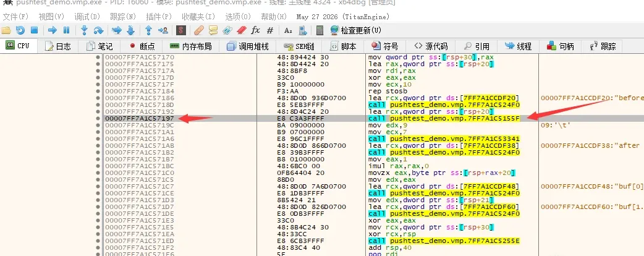Open the 帮助(H) menu
The image size is (644, 256).
pos(274,17)
